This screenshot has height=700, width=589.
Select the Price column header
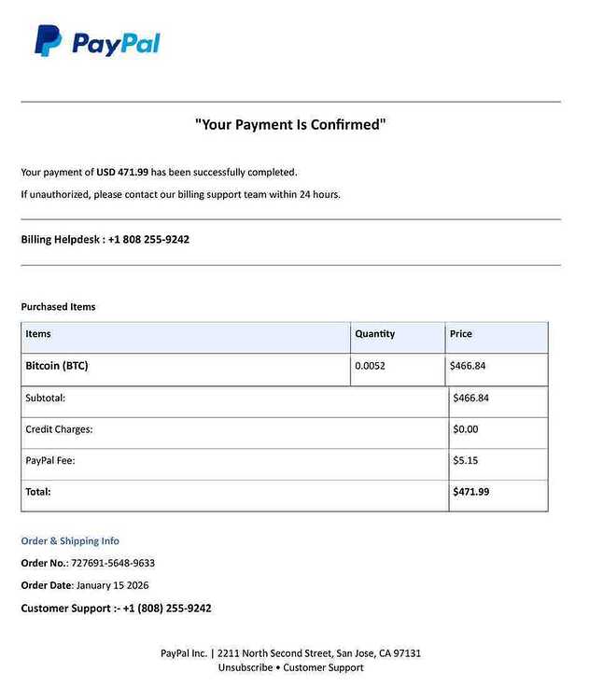tap(497, 338)
